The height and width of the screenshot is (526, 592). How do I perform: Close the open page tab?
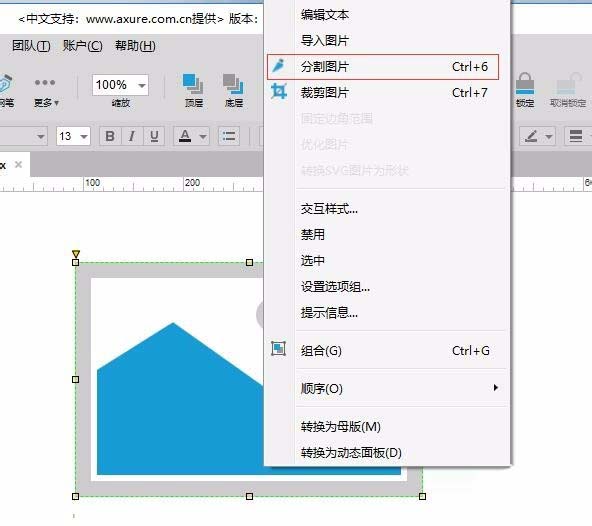click(x=18, y=165)
